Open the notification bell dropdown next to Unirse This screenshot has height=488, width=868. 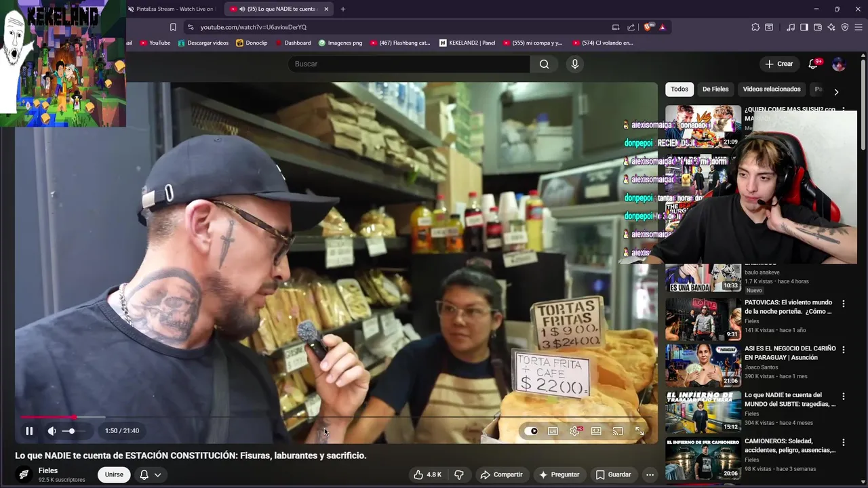151,474
